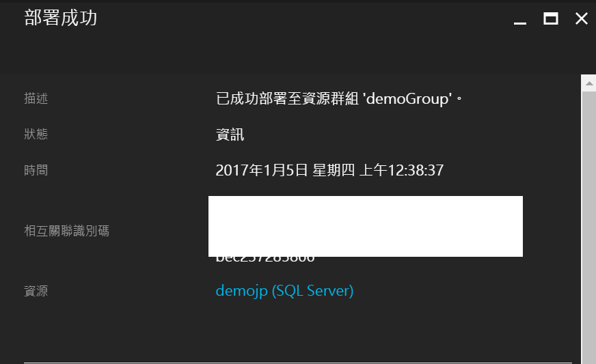Viewport: 596px width, 364px height.
Task: Click the horizontal divider line below resources
Action: [298, 363]
